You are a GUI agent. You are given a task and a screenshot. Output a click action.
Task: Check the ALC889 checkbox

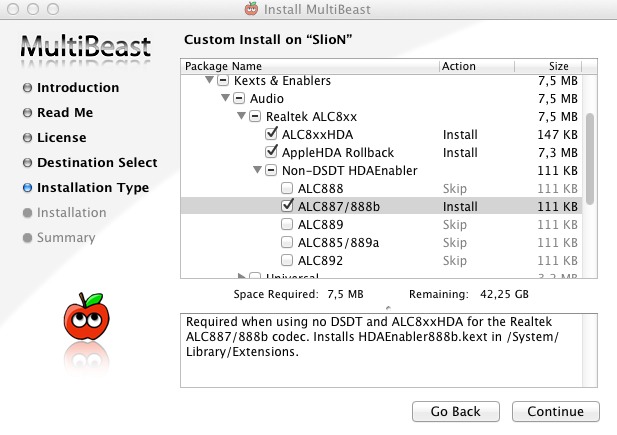pyautogui.click(x=287, y=224)
